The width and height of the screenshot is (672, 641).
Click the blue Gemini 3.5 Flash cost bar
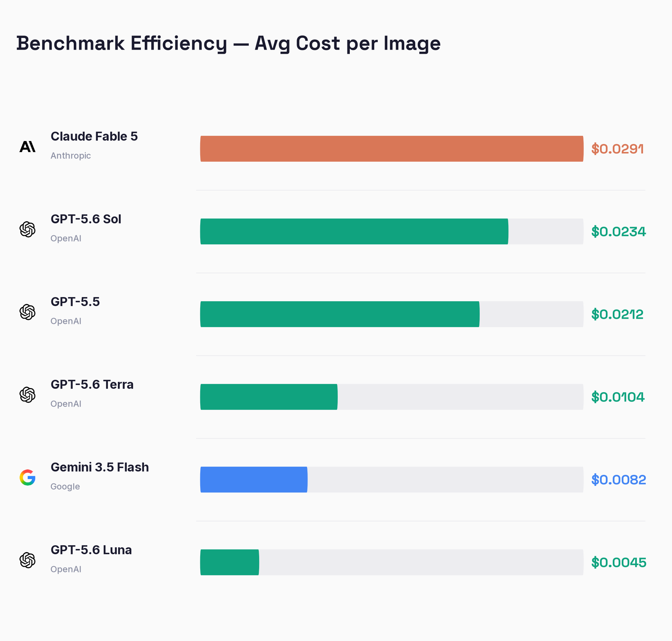(254, 480)
